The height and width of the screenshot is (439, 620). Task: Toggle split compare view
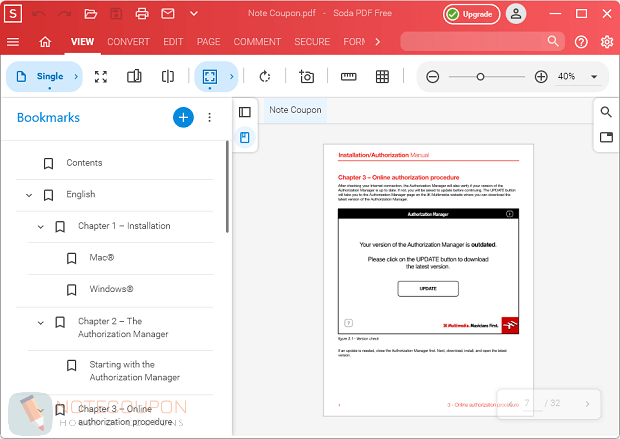[168, 76]
